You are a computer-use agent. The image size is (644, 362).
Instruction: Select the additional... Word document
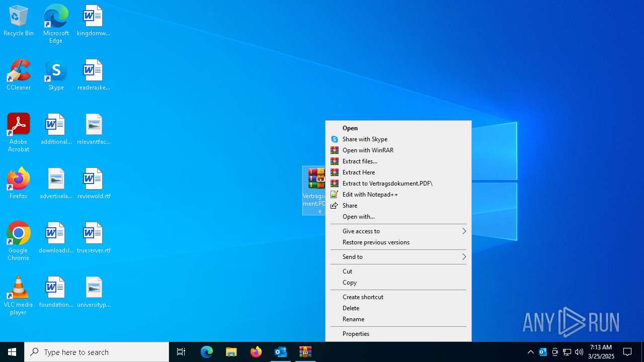(x=56, y=130)
